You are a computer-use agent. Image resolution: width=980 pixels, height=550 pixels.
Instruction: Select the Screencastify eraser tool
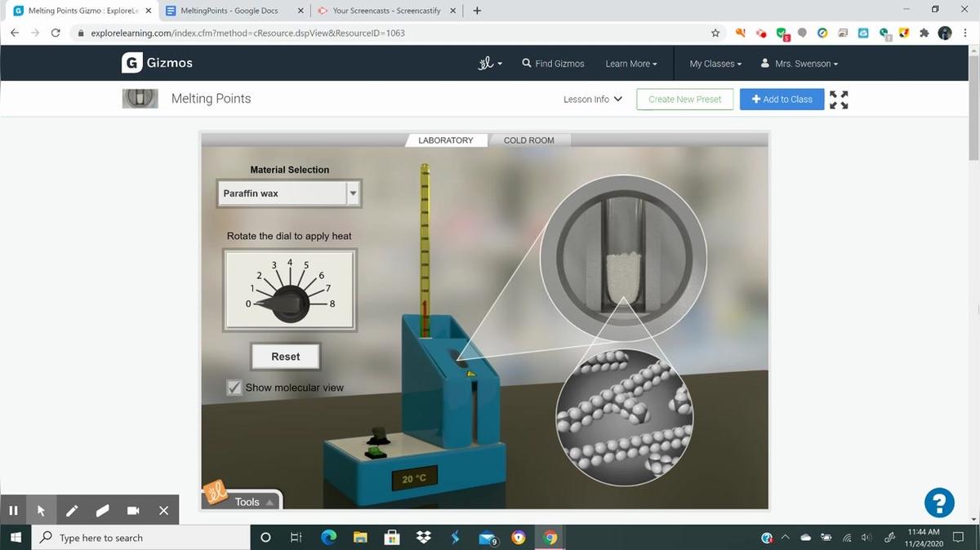102,511
